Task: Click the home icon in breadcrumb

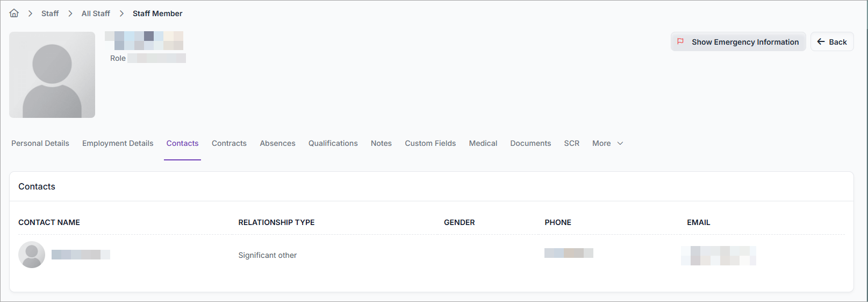Action: pos(14,13)
